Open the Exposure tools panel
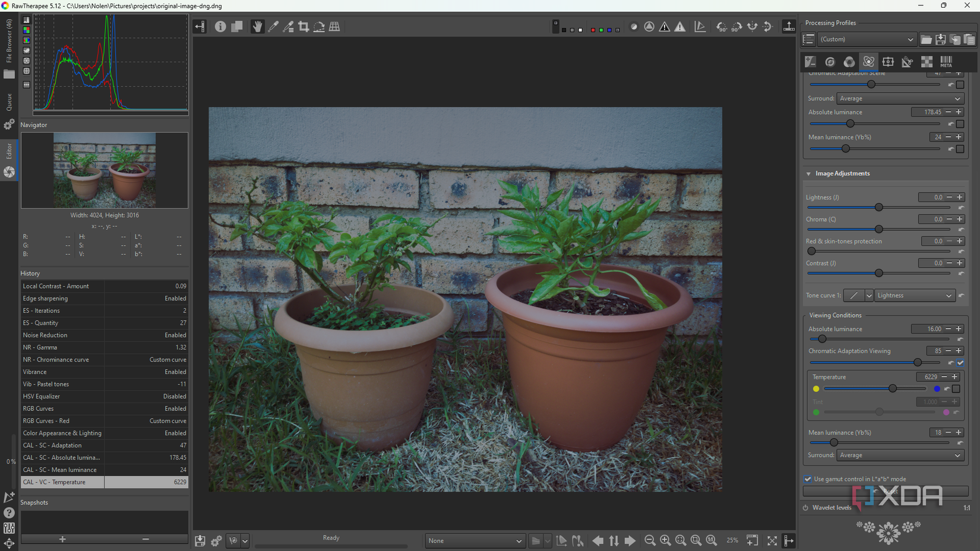Screen dimensions: 980x551 click(811, 62)
